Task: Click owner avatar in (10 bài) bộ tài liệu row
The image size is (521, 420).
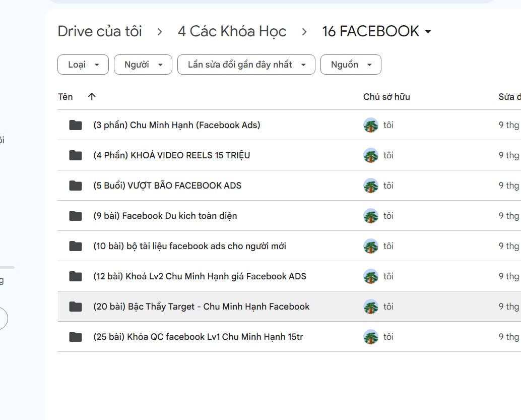Action: point(371,246)
